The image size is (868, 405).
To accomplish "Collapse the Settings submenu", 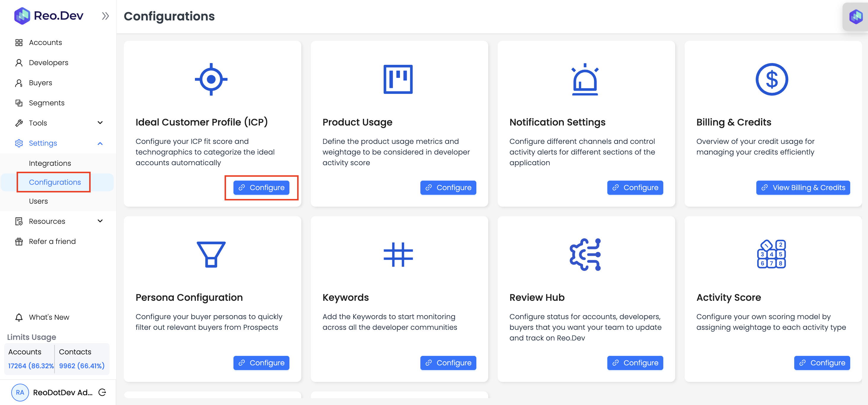I will coord(100,143).
